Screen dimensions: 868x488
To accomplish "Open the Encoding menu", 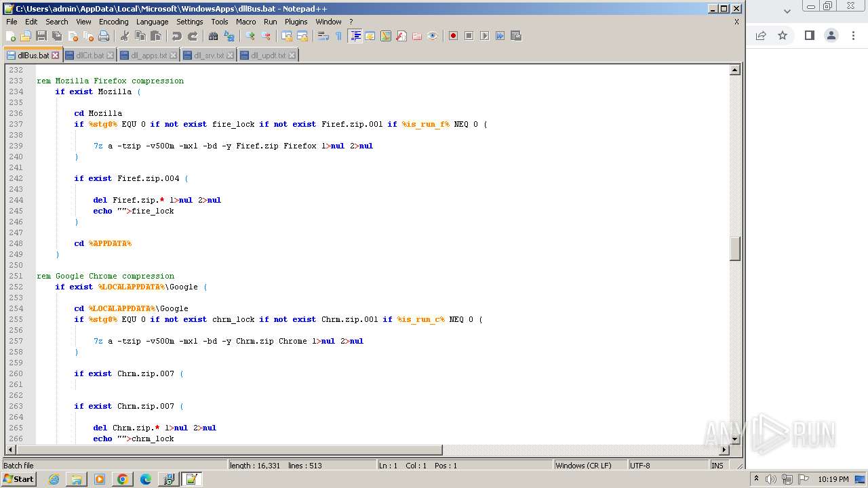I will [x=113, y=22].
